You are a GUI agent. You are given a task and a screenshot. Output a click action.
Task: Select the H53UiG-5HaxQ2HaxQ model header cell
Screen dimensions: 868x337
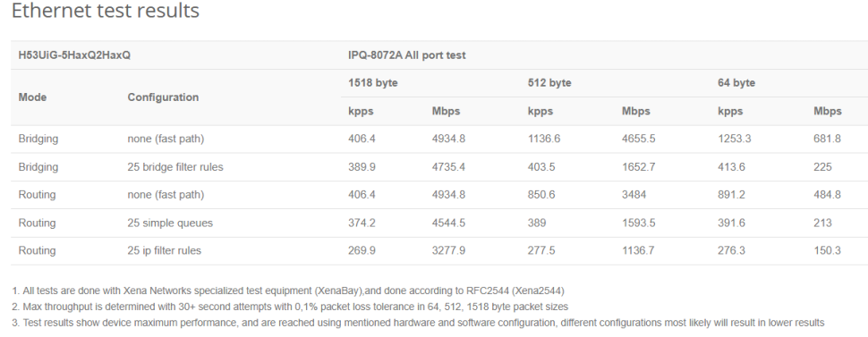75,55
